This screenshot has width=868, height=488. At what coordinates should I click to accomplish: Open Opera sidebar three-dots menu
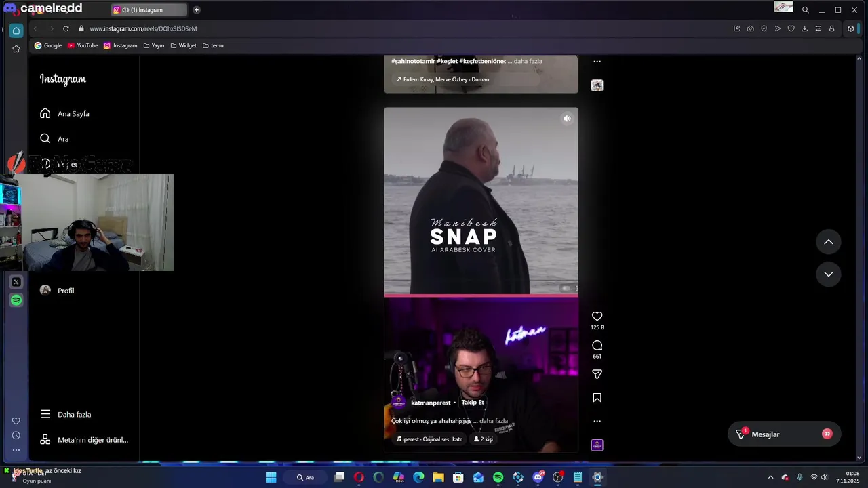(x=16, y=449)
